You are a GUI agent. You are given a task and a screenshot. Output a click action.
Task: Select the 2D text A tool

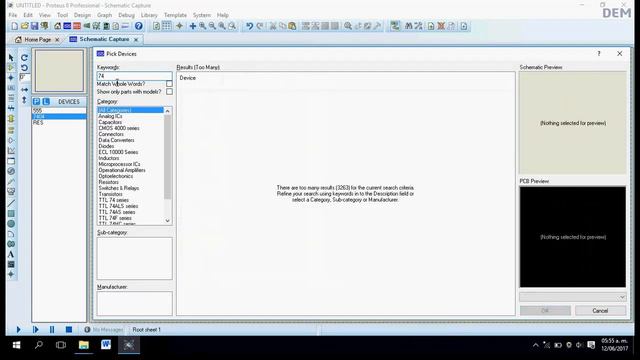coord(11,254)
